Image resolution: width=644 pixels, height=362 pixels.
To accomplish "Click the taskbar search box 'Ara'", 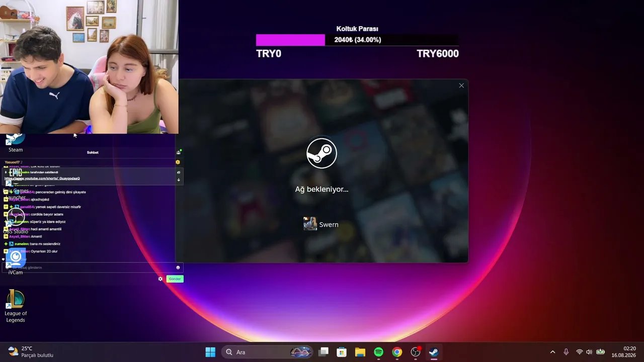I will (267, 352).
